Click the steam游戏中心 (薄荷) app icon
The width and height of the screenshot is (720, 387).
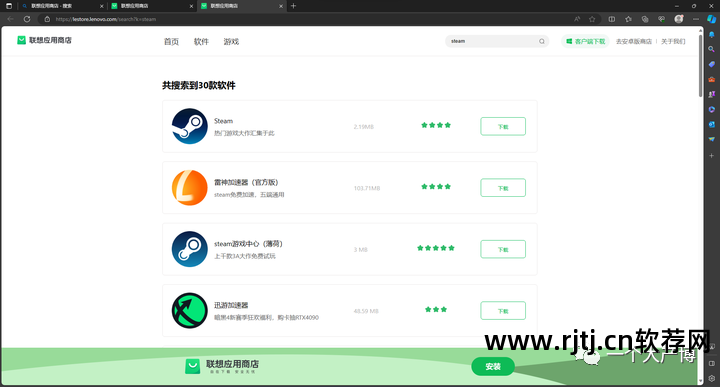tap(190, 249)
